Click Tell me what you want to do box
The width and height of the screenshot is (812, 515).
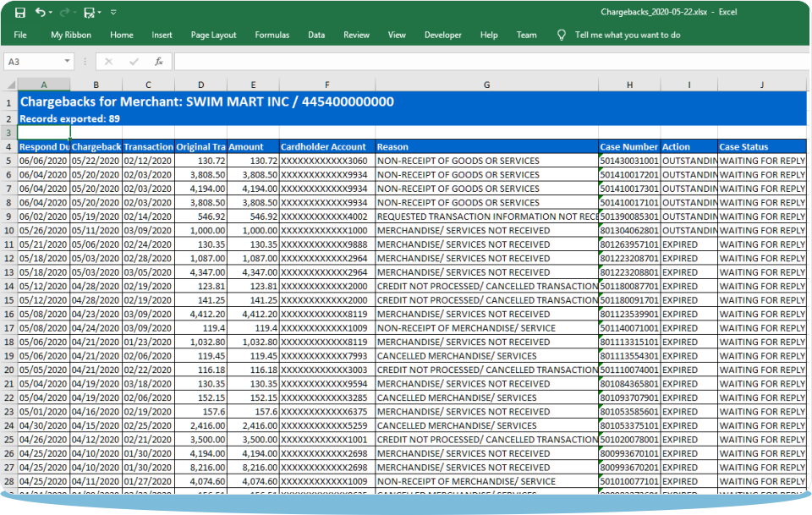[628, 36]
